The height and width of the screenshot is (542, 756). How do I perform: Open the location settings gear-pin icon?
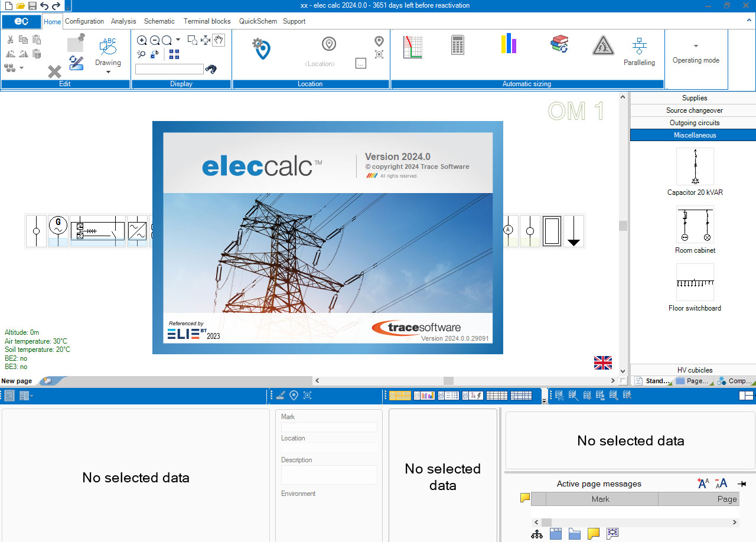260,48
